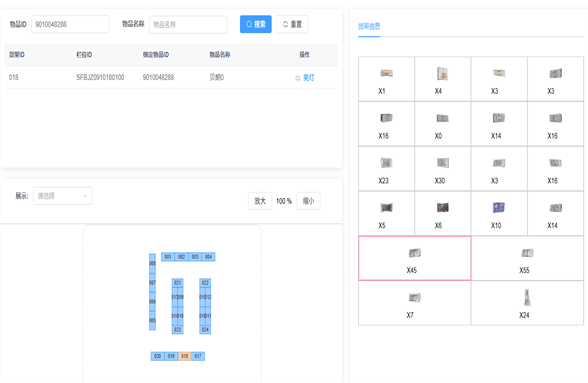
Task: Select the X5 item cell
Action: point(387,213)
